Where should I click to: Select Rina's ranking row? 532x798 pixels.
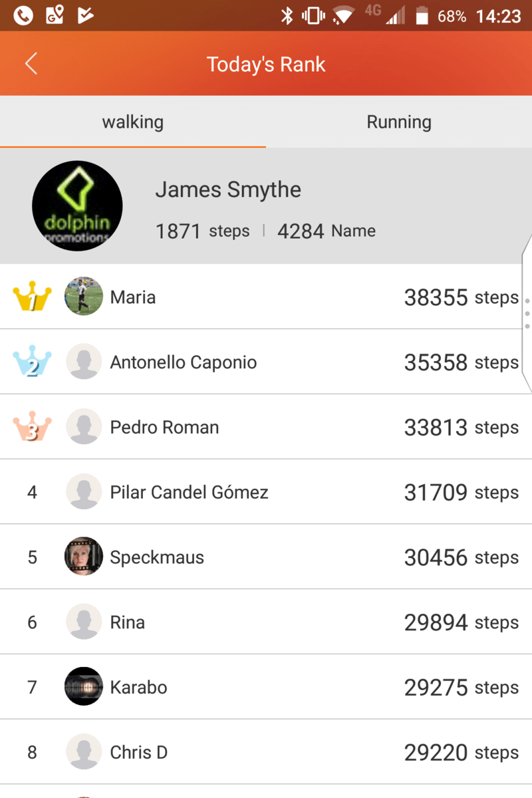pos(266,622)
